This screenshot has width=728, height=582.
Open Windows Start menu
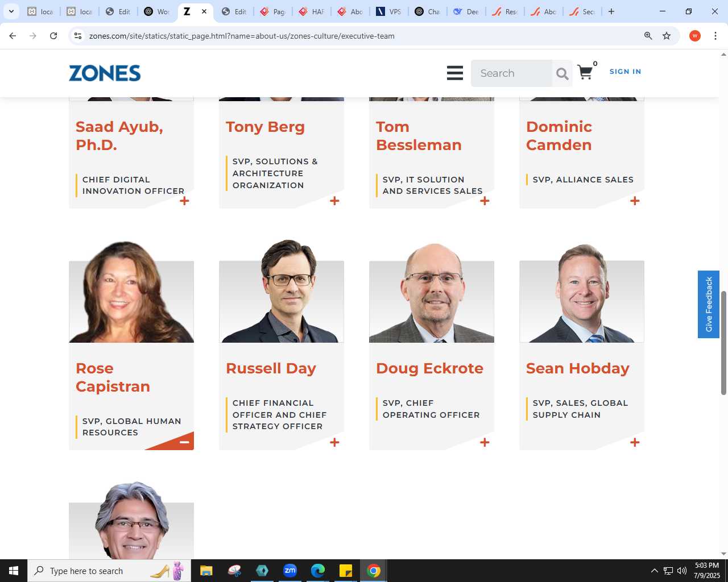pyautogui.click(x=14, y=571)
